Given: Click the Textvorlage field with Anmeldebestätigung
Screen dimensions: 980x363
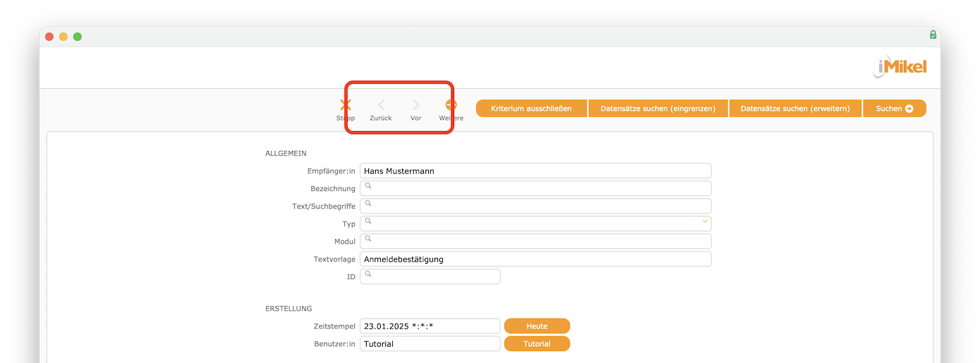Looking at the screenshot, I should click(x=536, y=259).
